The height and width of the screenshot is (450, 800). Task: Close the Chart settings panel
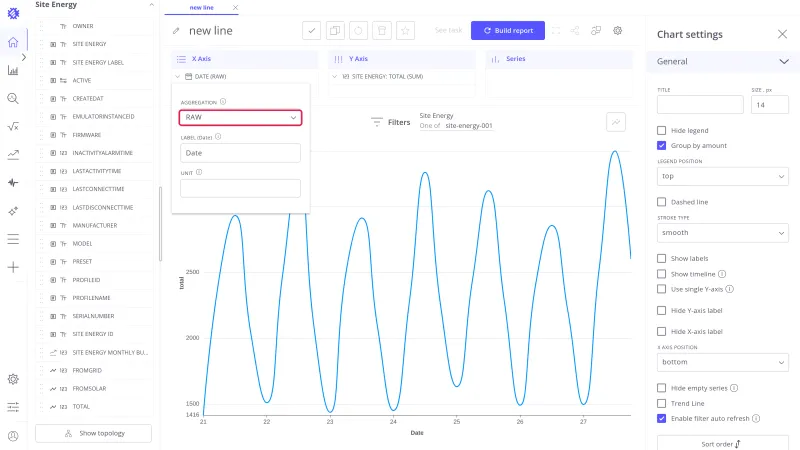click(x=782, y=34)
